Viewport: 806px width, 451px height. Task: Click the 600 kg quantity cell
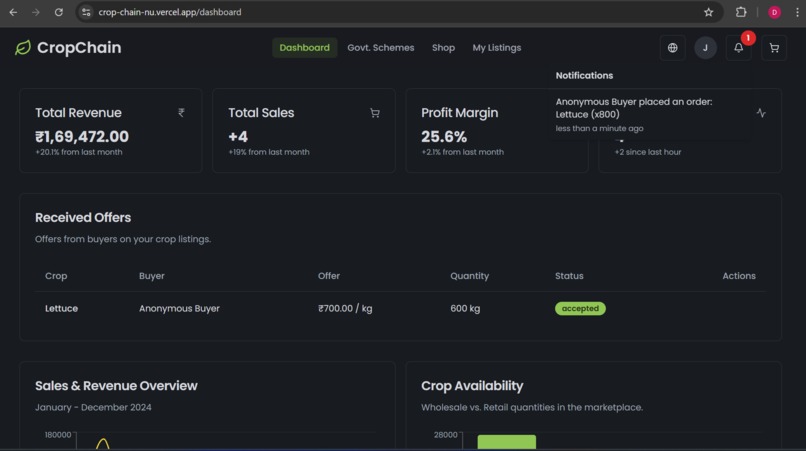click(x=465, y=309)
